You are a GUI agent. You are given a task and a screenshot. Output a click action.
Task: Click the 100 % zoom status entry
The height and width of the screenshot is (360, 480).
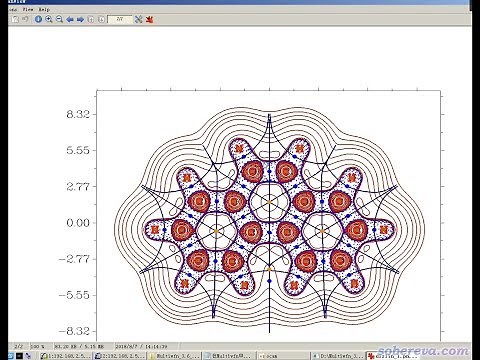pos(37,346)
